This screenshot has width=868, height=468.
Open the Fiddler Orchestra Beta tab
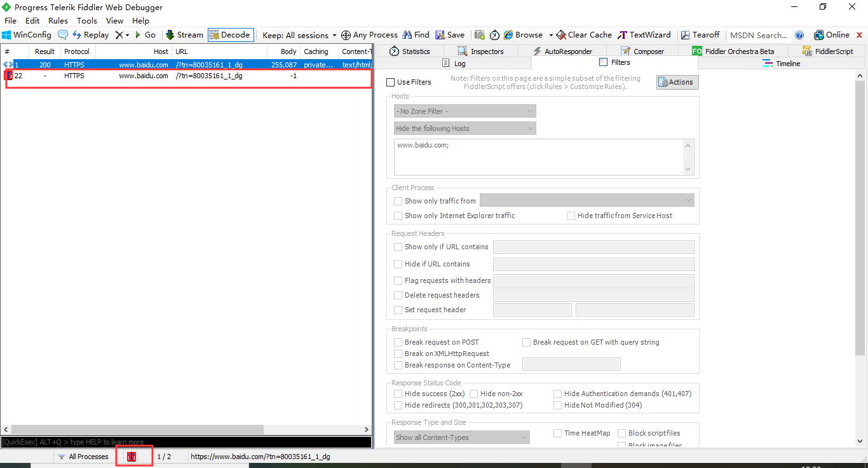coord(733,51)
